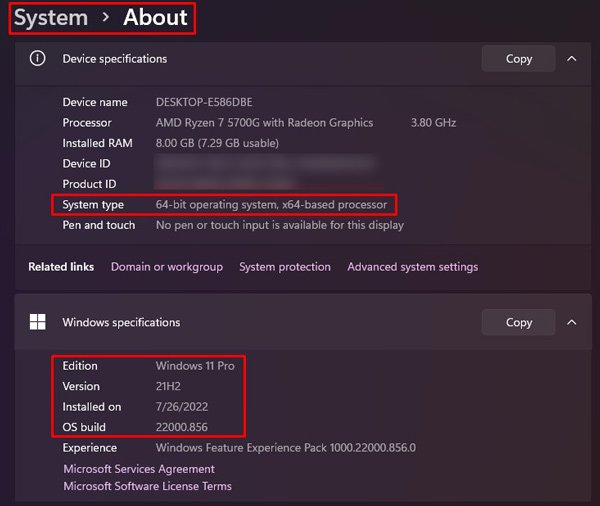The height and width of the screenshot is (506, 600).
Task: Click the Windows specifications header text
Action: tap(121, 322)
